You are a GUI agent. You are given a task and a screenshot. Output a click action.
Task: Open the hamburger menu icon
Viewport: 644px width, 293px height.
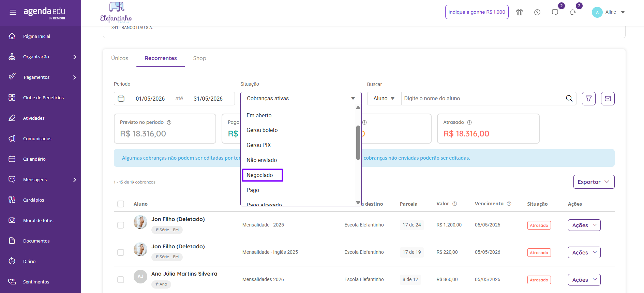coord(13,12)
